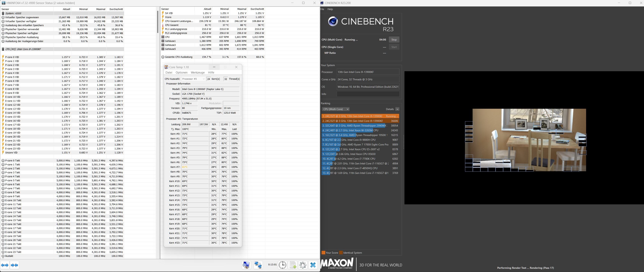This screenshot has height=272, width=644.
Task: Select the PL1 Leistungsgrenze row
Action: [213, 29]
